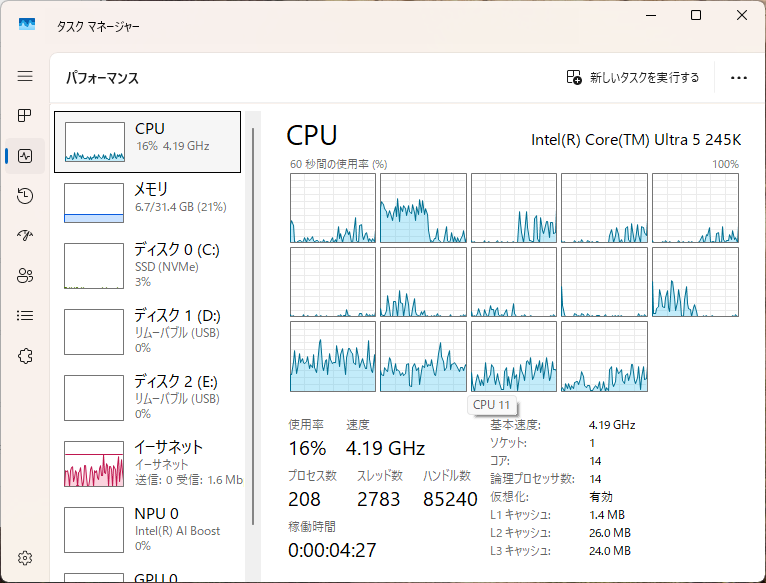Click the second core graph in the top row
766x583 pixels.
point(423,208)
